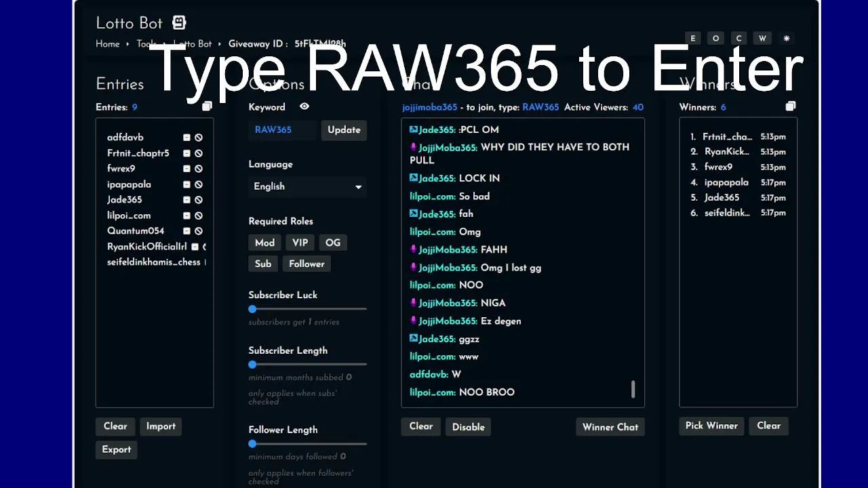The image size is (868, 488).
Task: Toggle the Follower required role
Action: (x=307, y=264)
